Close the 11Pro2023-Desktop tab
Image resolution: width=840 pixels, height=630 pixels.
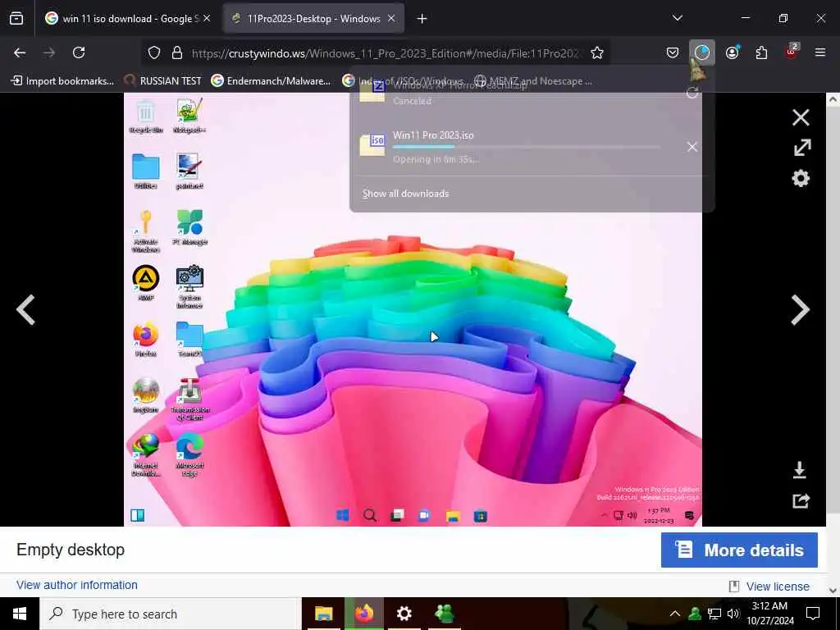[x=391, y=19]
